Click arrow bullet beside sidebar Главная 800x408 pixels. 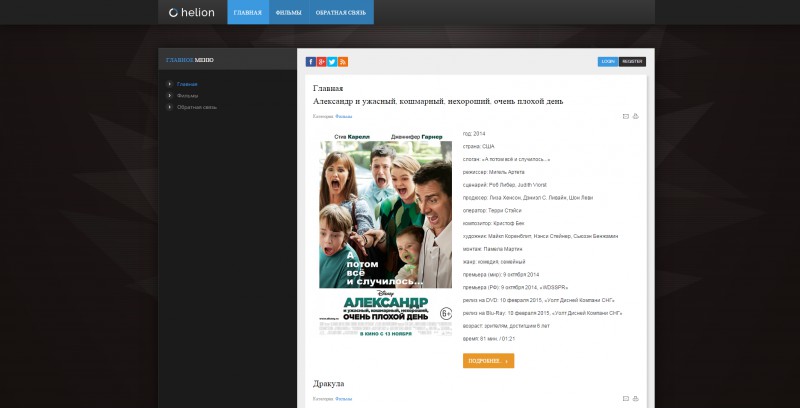coord(169,84)
